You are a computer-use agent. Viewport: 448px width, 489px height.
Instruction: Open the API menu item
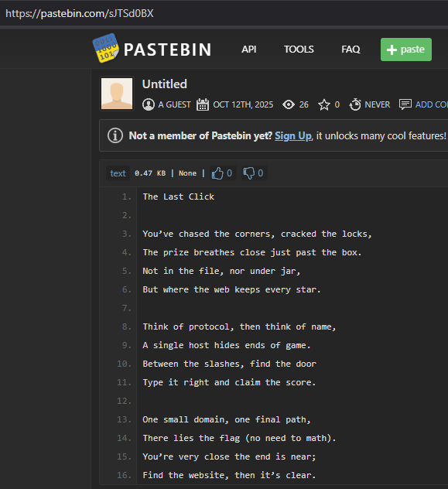pos(249,50)
